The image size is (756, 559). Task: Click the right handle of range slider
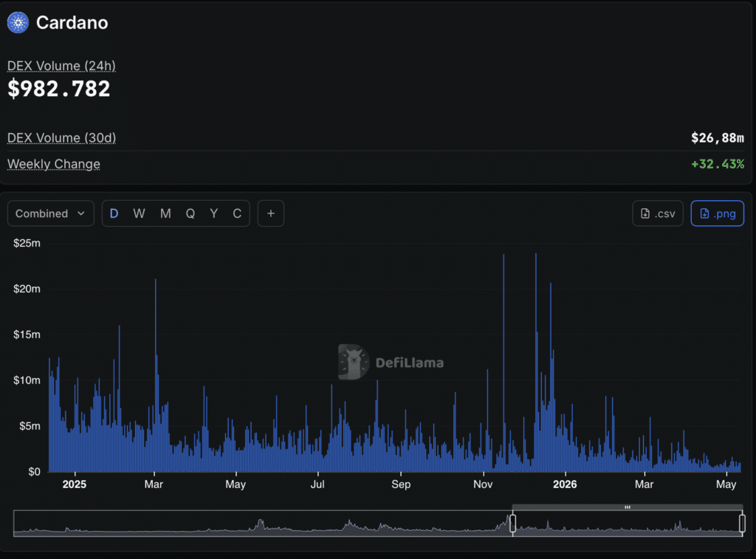point(742,524)
